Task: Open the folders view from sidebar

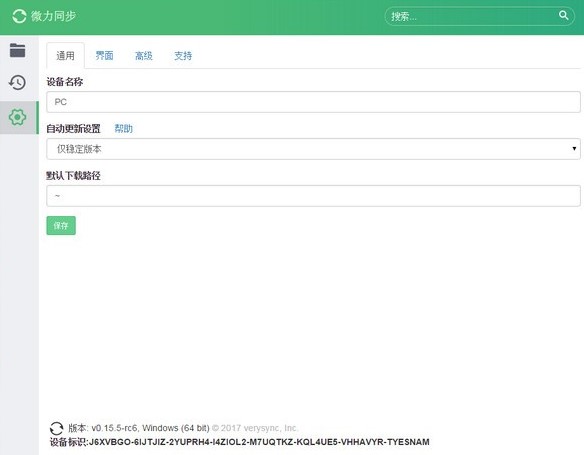Action: pos(18,50)
